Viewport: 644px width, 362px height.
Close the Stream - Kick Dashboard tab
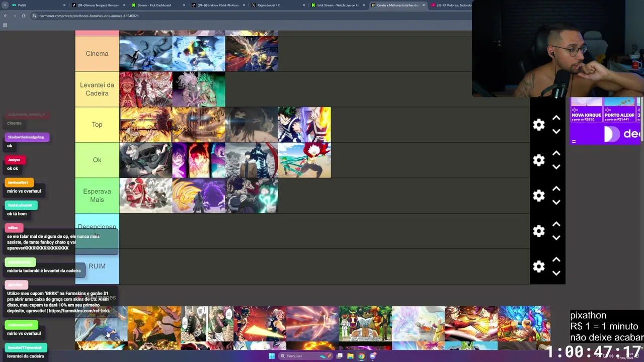tap(184, 5)
